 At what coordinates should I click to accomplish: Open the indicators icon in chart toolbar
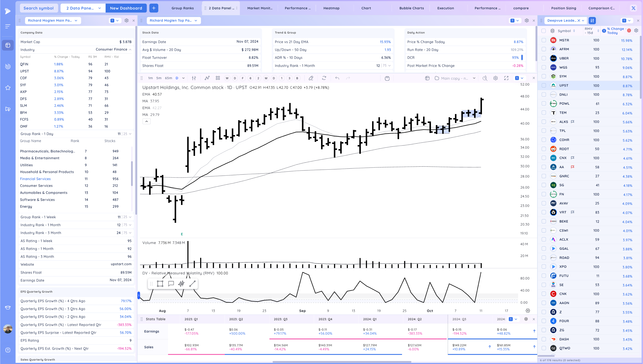pyautogui.click(x=207, y=78)
